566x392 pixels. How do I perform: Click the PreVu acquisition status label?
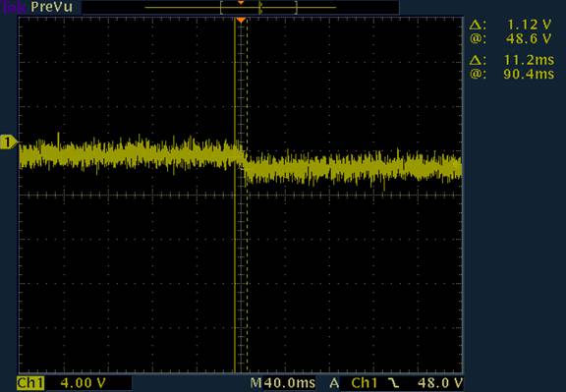52,7
